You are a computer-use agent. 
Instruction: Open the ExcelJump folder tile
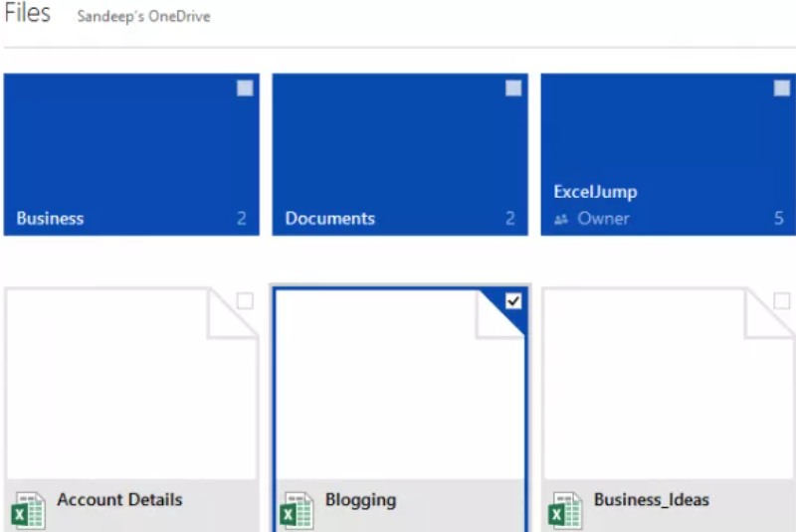(x=668, y=154)
